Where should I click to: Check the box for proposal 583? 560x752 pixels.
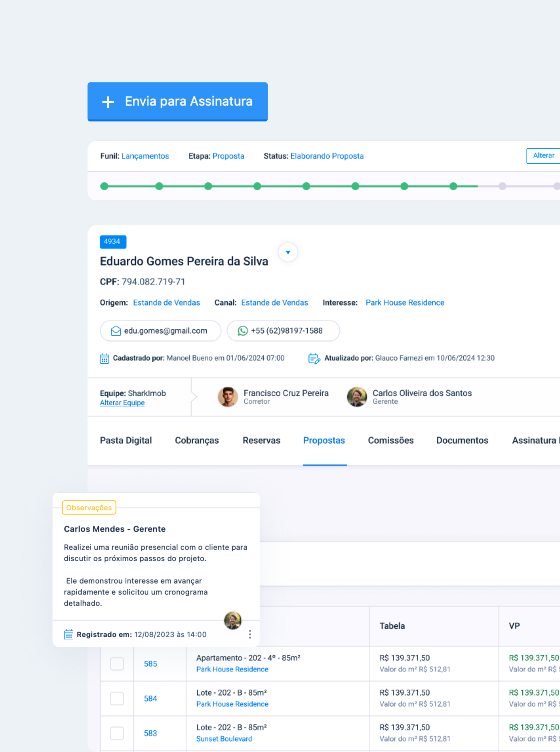[x=117, y=734]
